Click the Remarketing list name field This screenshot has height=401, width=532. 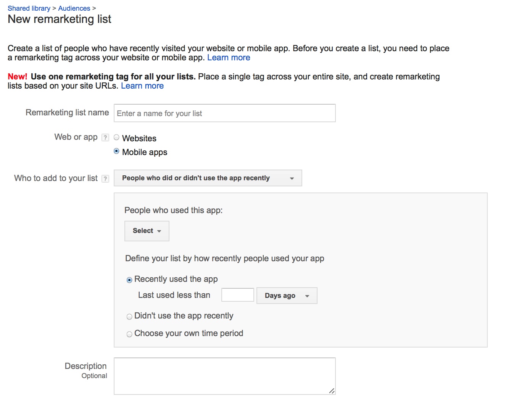[224, 113]
